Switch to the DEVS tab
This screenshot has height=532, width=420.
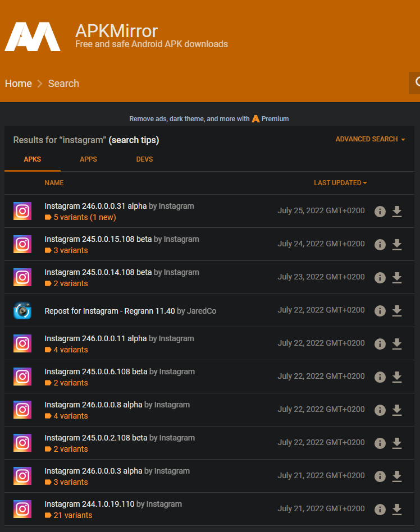(144, 159)
